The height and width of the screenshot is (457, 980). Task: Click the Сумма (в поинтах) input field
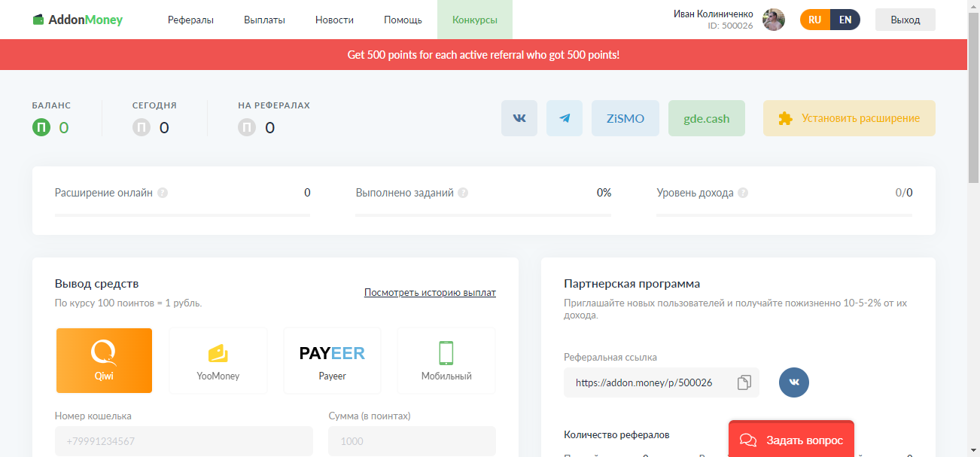pos(412,441)
